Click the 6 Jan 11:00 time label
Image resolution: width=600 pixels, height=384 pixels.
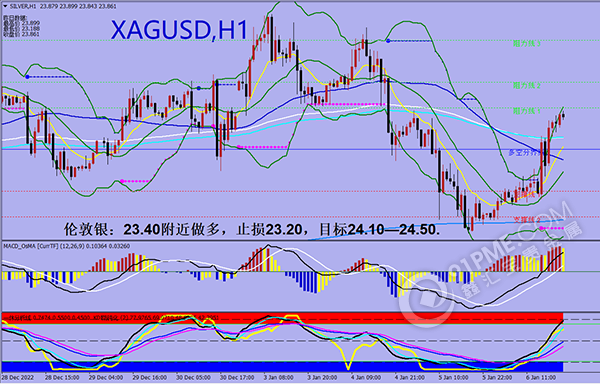(541, 377)
